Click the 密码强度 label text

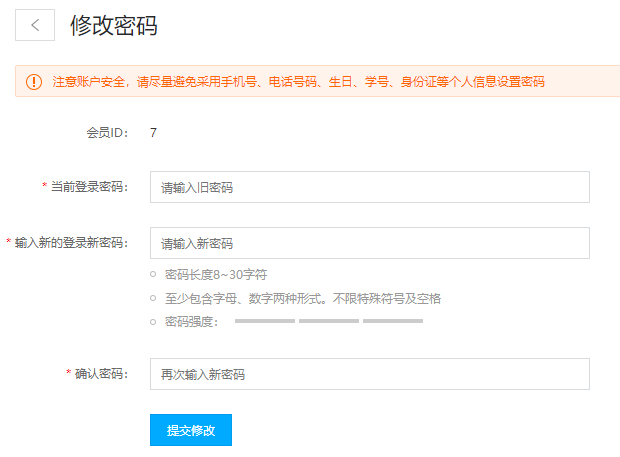191,322
